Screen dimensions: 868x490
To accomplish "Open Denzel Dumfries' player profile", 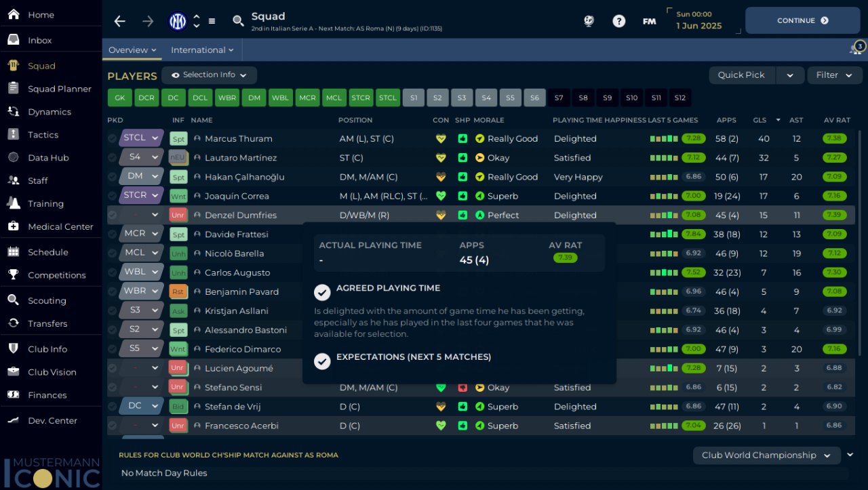I will tap(241, 216).
